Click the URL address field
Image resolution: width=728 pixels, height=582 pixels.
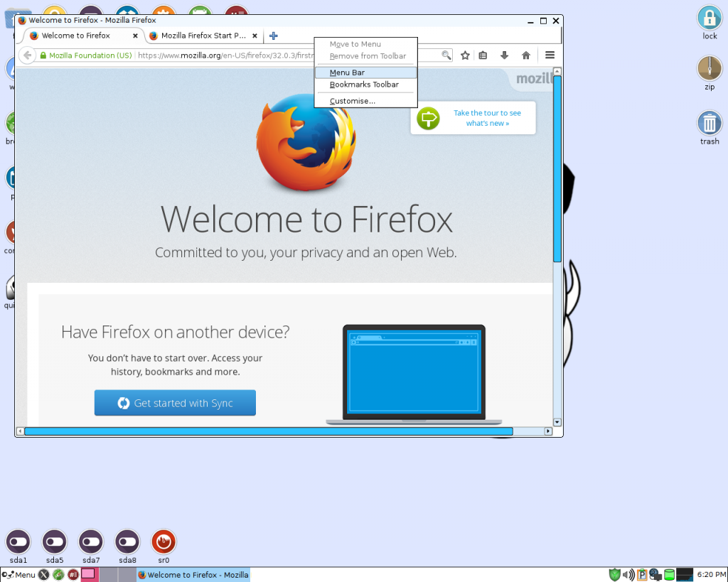tap(225, 55)
